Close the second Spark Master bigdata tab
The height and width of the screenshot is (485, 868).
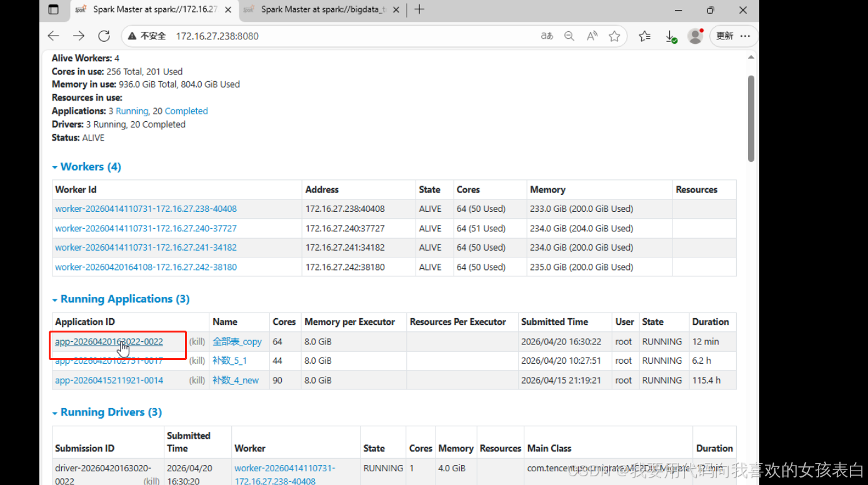click(x=395, y=9)
